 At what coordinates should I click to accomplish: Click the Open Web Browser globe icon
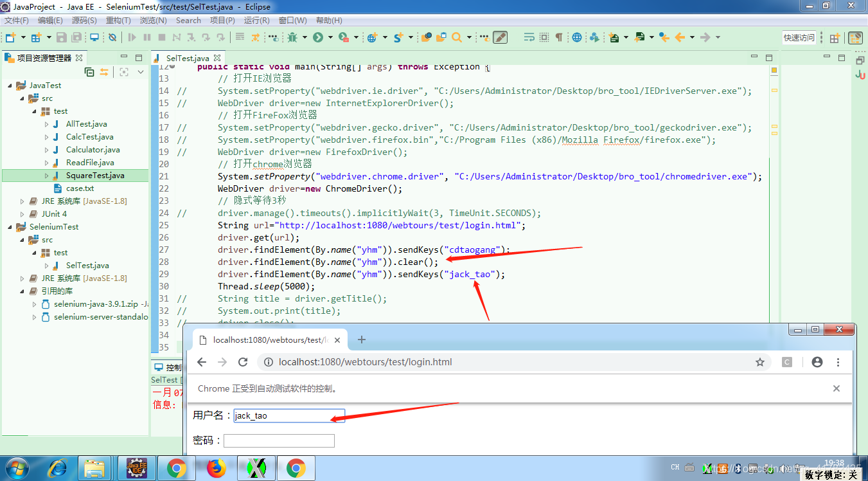[x=577, y=37]
